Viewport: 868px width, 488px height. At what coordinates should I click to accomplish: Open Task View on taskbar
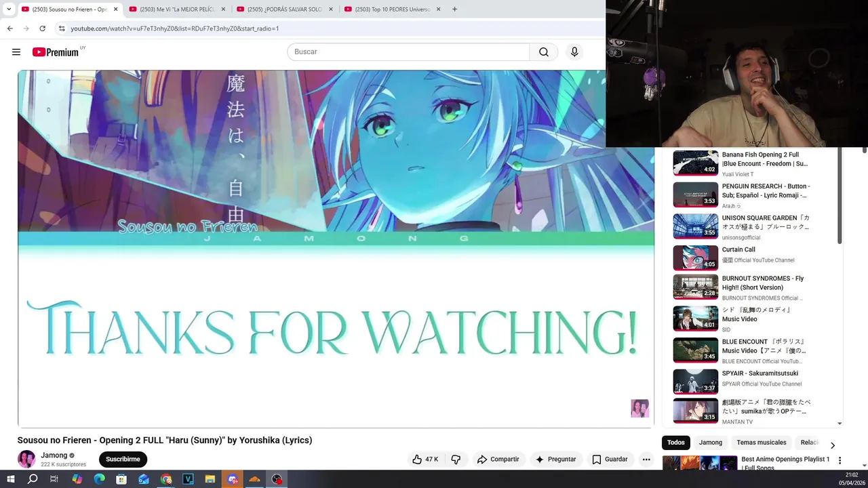click(x=54, y=479)
